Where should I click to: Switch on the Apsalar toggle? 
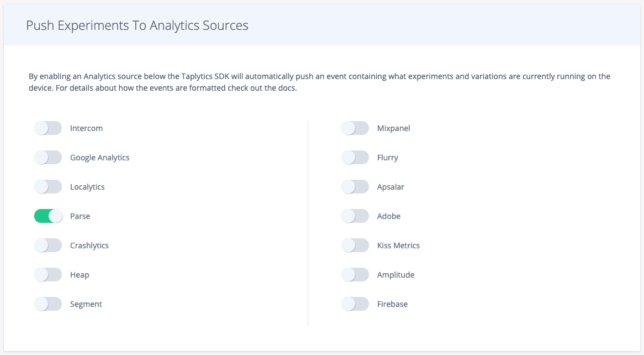pos(355,187)
